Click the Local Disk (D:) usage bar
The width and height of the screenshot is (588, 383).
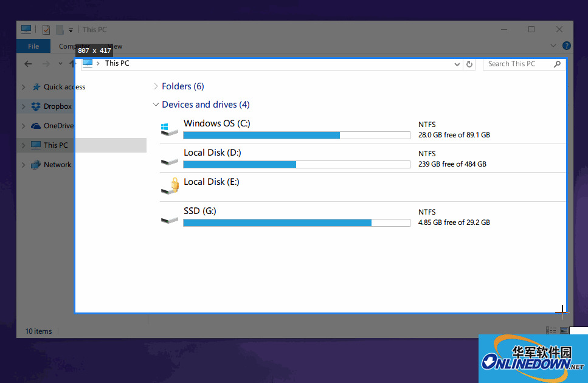point(296,164)
